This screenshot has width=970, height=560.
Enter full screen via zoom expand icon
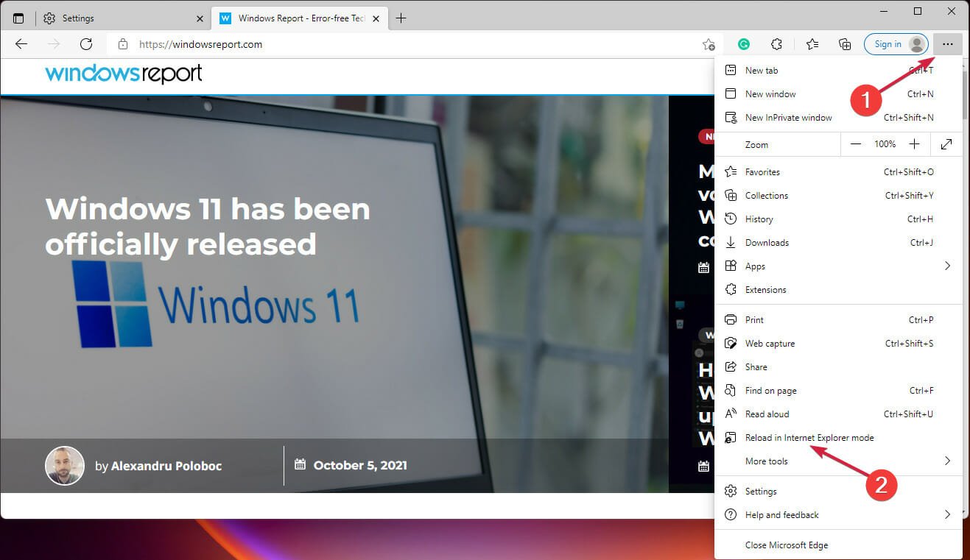pos(947,144)
